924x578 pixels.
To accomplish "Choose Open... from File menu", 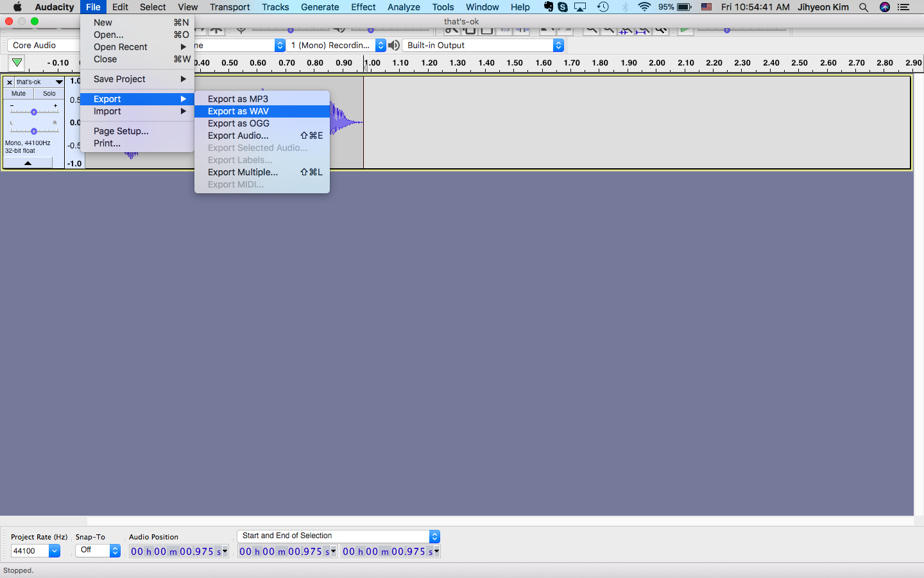I will (137, 35).
